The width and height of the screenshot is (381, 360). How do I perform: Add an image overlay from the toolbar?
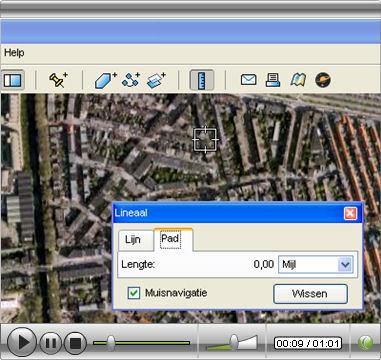[156, 80]
